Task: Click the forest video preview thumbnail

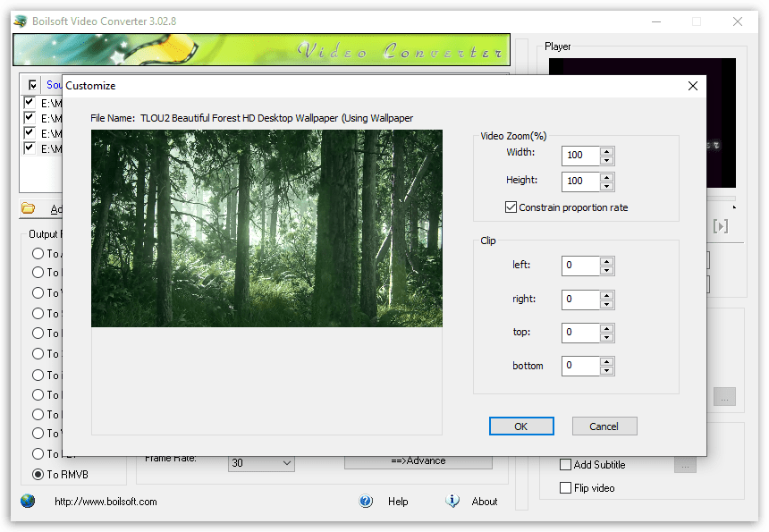Action: coord(266,228)
